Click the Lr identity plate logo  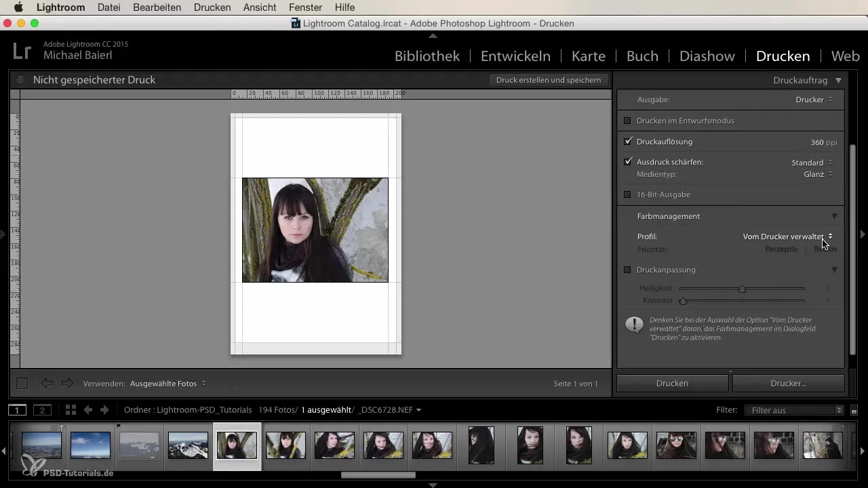point(22,51)
